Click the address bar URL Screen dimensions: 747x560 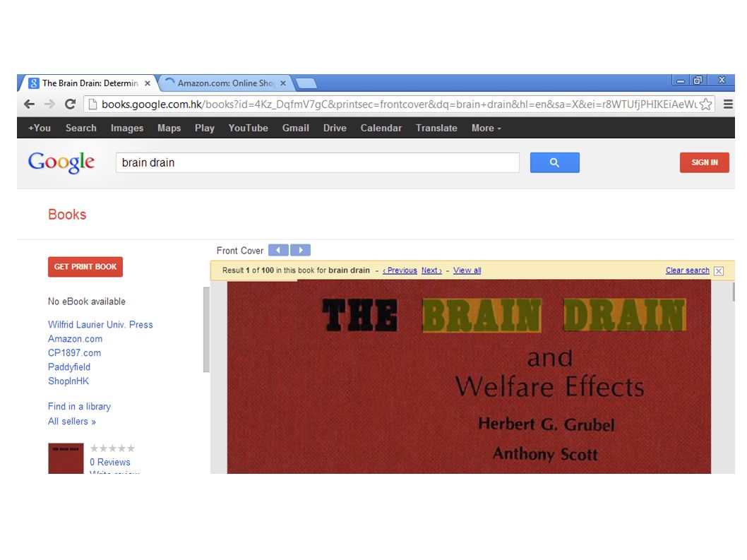click(x=399, y=105)
